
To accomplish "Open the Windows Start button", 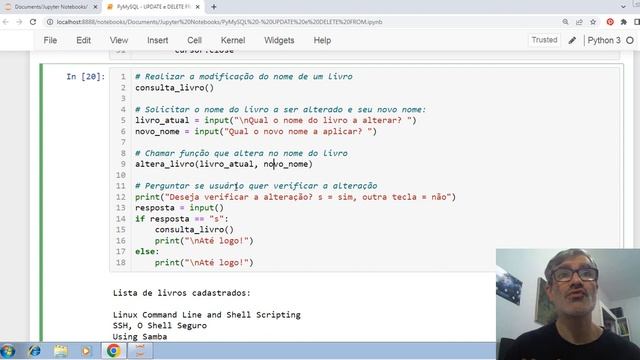I will pos(8,351).
